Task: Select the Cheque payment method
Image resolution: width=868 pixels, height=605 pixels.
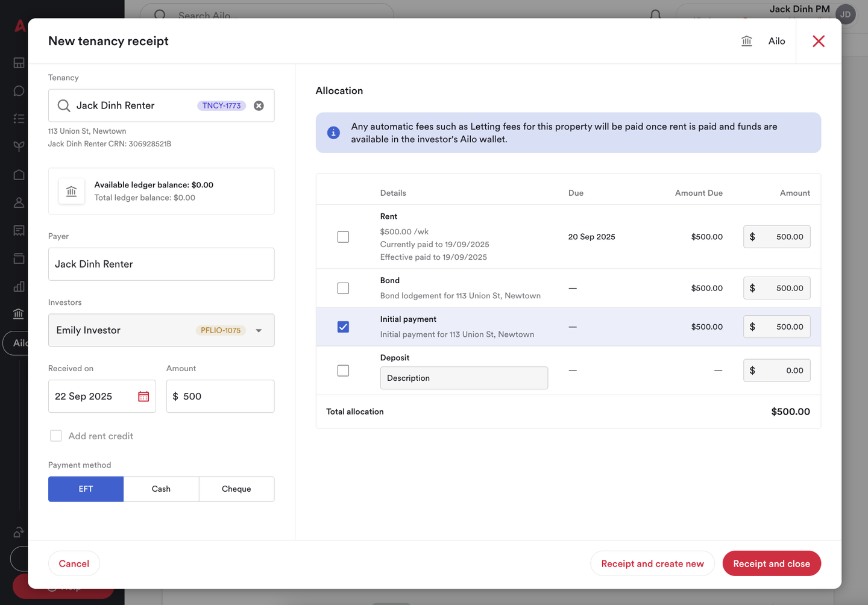Action: tap(236, 489)
